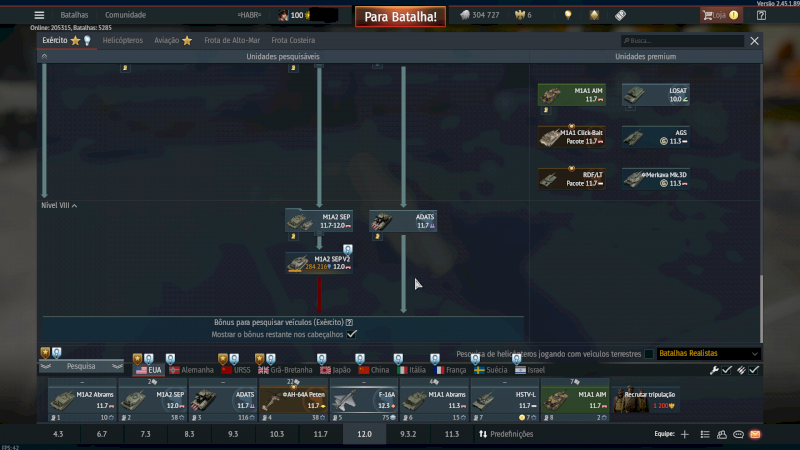
Task: Toggle Mostrar o bônus restante checkbox
Action: [352, 334]
